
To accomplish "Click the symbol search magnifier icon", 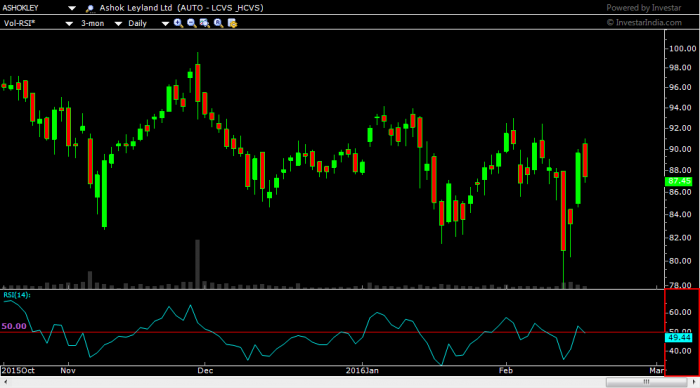I will 90,8.
